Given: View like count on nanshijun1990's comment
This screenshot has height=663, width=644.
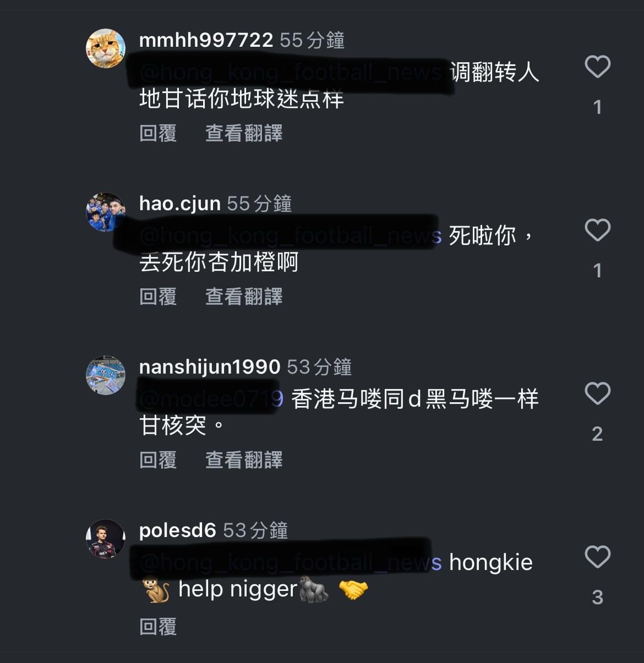Looking at the screenshot, I should 597,434.
